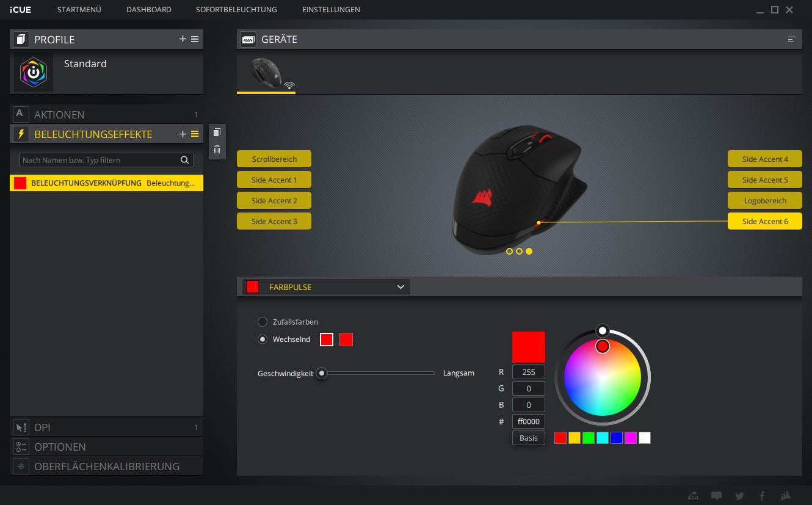Select the Side Accent 1 zone
Viewport: 812px width, 505px height.
[x=274, y=180]
